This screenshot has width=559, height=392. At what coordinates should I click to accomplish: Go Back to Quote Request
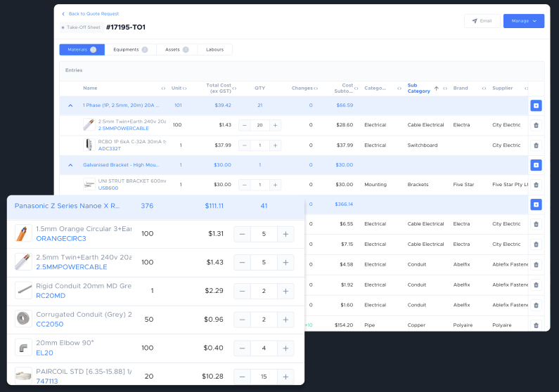tap(90, 13)
